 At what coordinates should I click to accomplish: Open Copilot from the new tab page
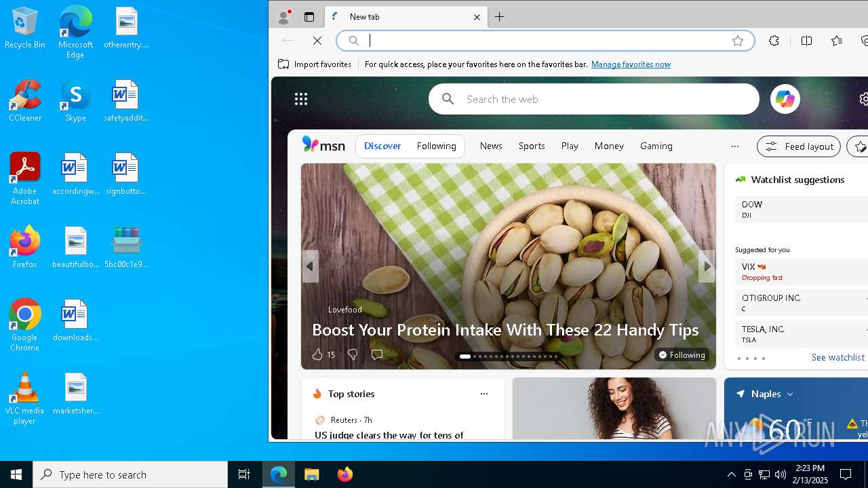(x=785, y=99)
